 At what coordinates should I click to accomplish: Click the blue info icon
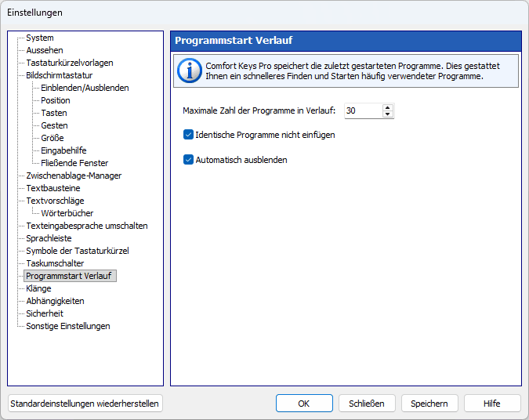[x=190, y=71]
